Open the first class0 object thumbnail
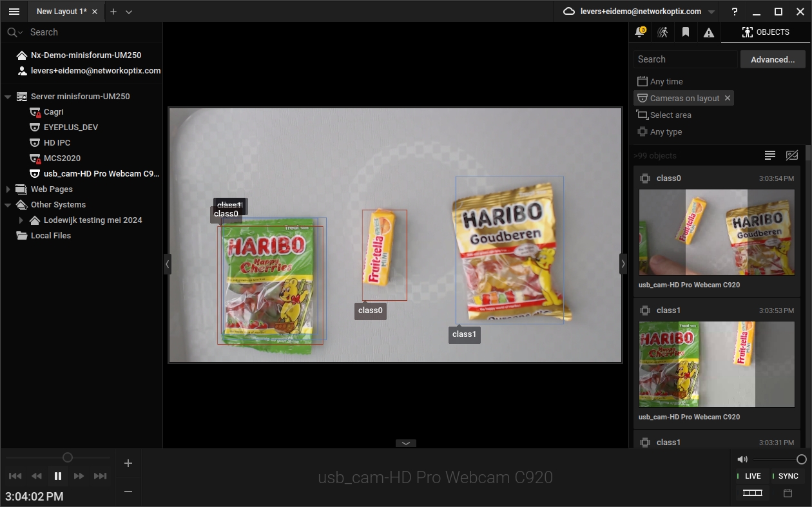This screenshot has width=812, height=507. point(716,233)
